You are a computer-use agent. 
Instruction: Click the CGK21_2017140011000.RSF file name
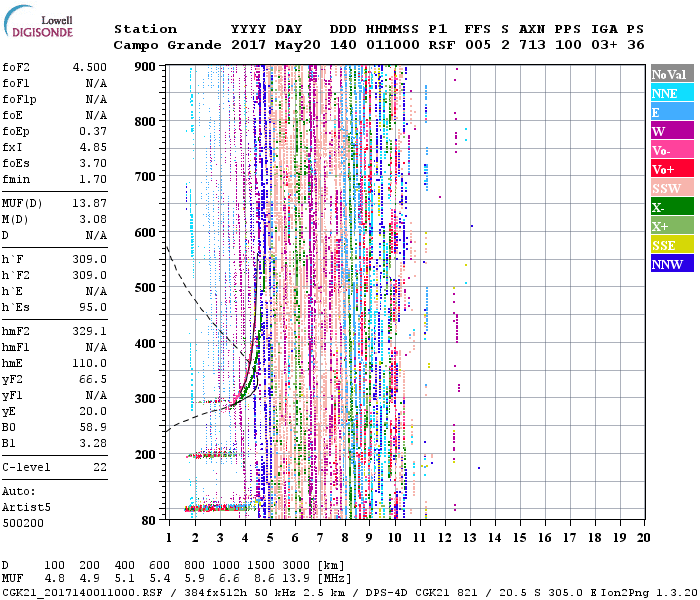pos(82,593)
